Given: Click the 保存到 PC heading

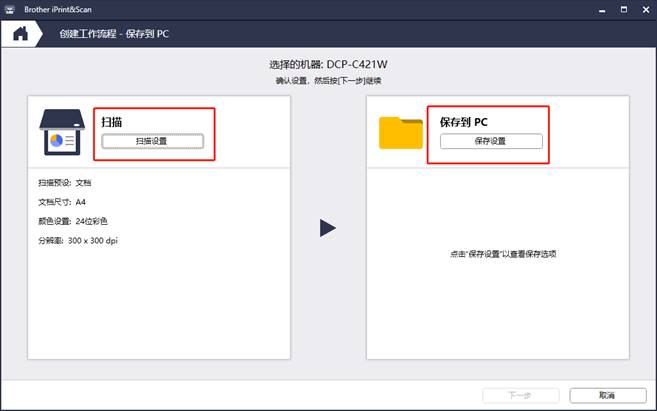Looking at the screenshot, I should click(x=463, y=122).
